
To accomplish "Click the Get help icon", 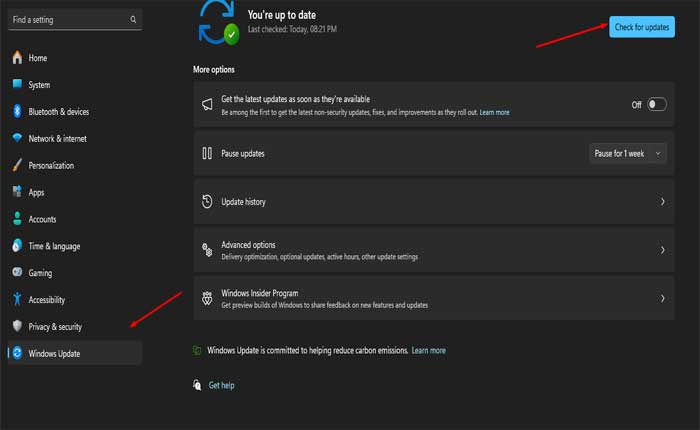I will [x=197, y=384].
